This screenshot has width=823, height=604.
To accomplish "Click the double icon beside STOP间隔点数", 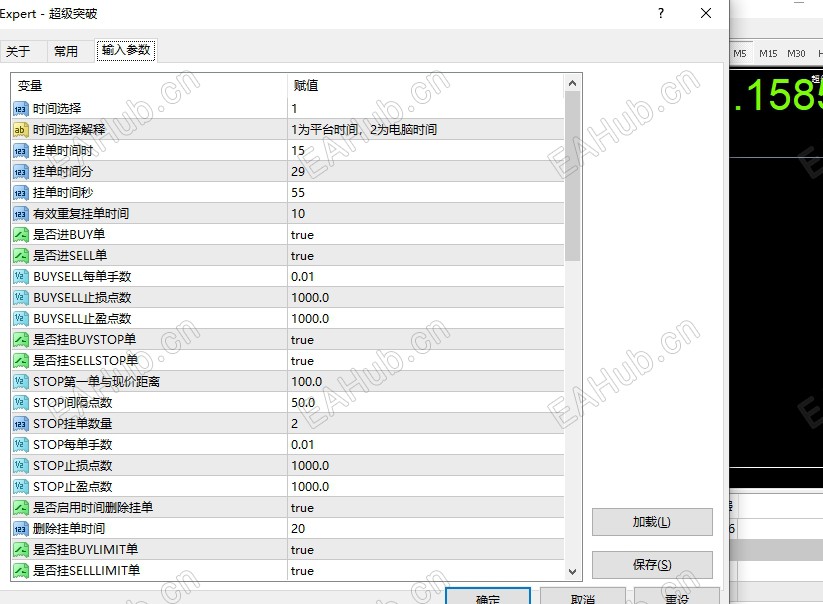I will point(20,402).
